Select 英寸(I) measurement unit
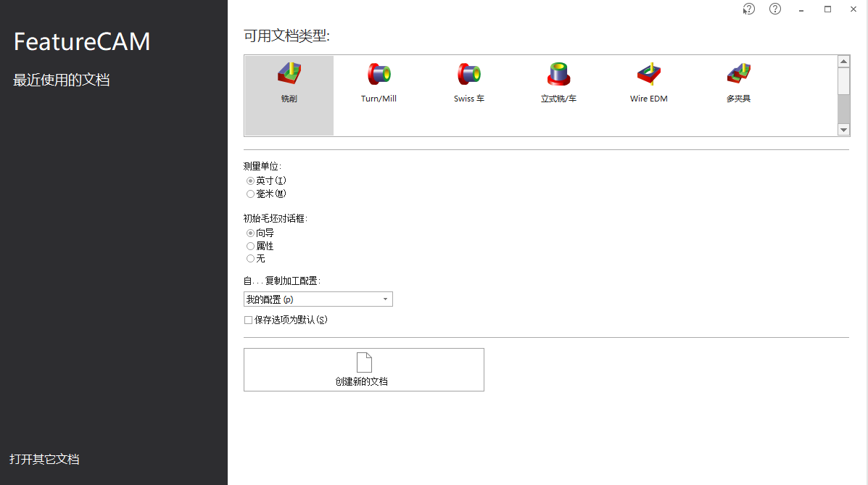868x485 pixels. [x=266, y=181]
